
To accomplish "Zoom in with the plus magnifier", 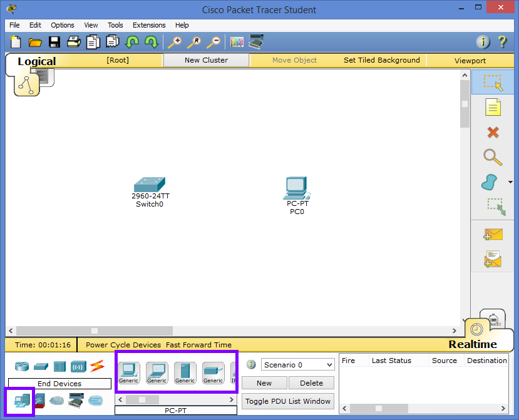I will click(175, 42).
